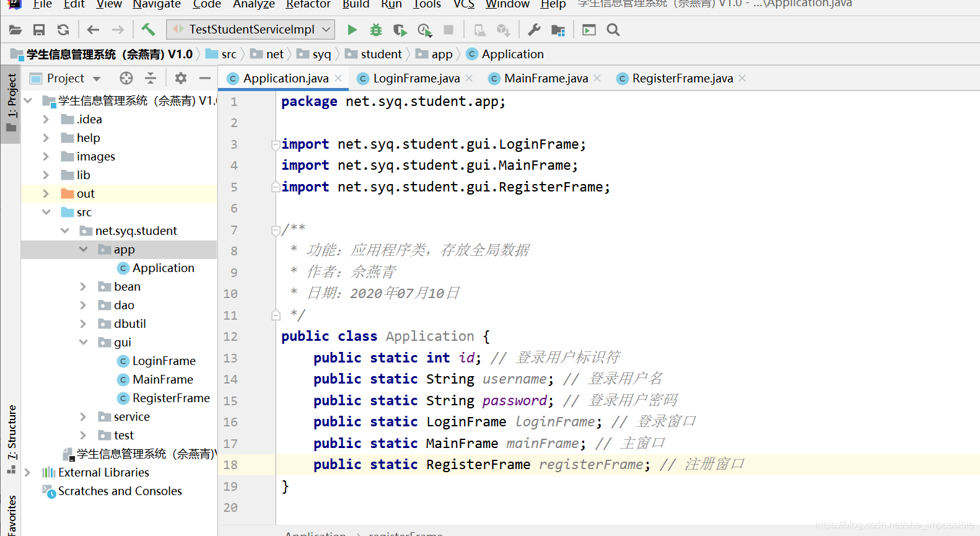The height and width of the screenshot is (536, 980).
Task: Navigate back with the left arrow
Action: 93,30
